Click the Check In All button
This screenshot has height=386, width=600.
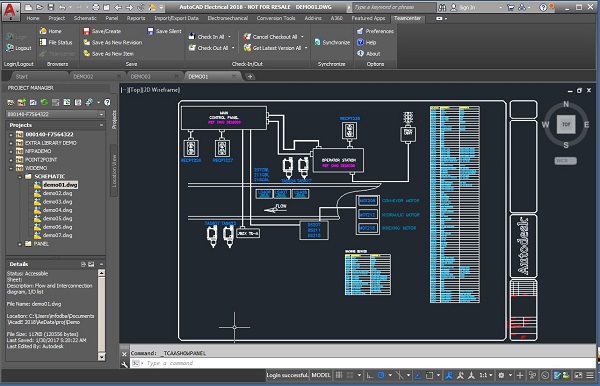point(207,37)
